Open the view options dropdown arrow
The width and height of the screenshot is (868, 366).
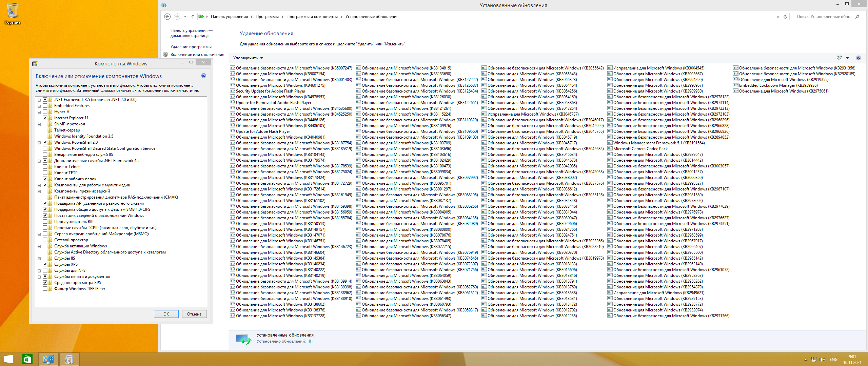point(847,58)
